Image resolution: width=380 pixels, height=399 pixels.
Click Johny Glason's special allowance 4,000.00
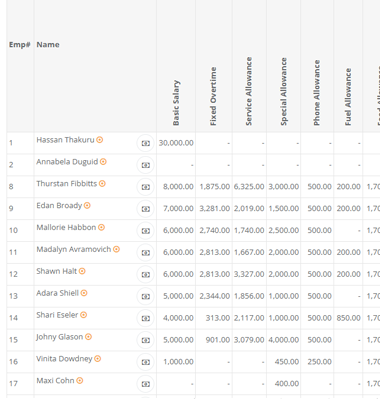point(284,340)
